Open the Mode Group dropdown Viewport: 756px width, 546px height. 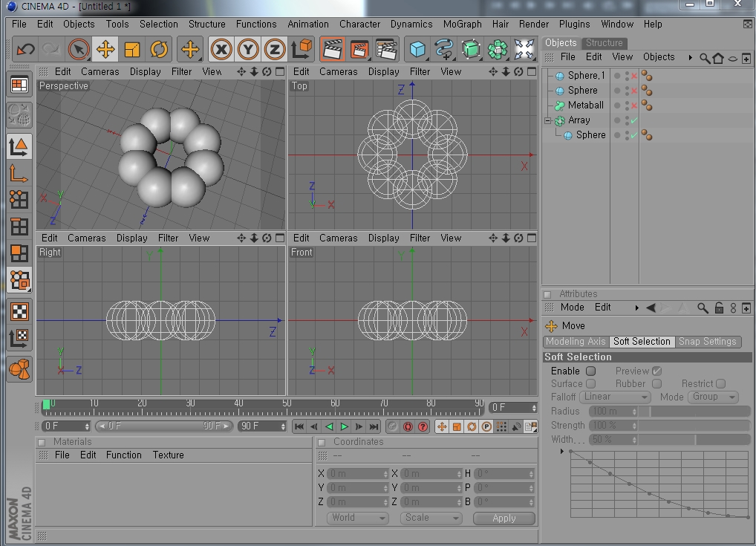click(x=713, y=397)
